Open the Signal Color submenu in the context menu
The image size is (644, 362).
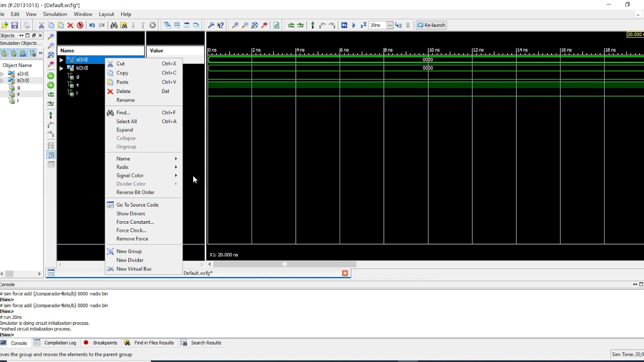point(143,175)
